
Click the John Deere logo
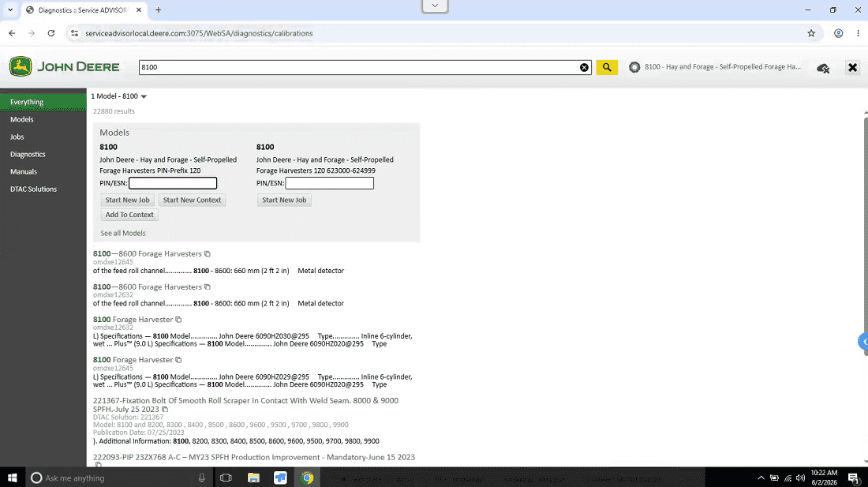pos(64,67)
